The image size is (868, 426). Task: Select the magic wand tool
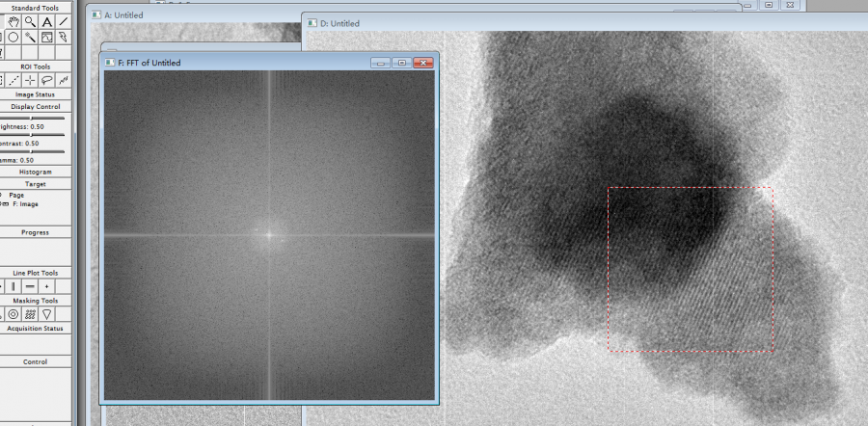point(31,37)
